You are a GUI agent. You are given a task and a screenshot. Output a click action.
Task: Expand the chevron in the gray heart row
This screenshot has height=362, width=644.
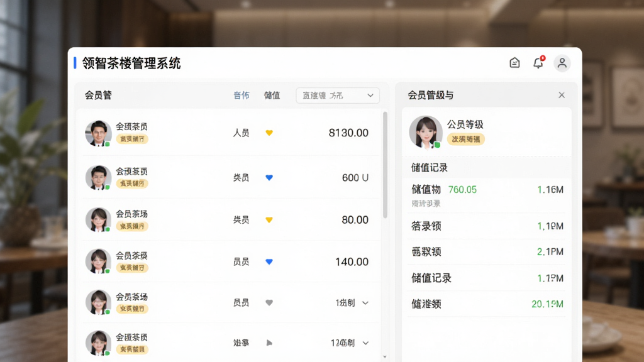point(365,303)
